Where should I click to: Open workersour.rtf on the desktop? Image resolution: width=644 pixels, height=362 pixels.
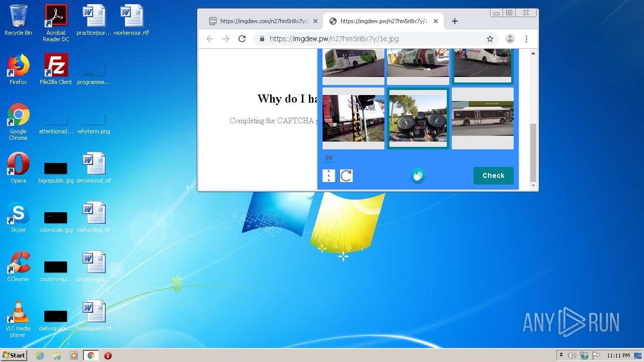[131, 20]
